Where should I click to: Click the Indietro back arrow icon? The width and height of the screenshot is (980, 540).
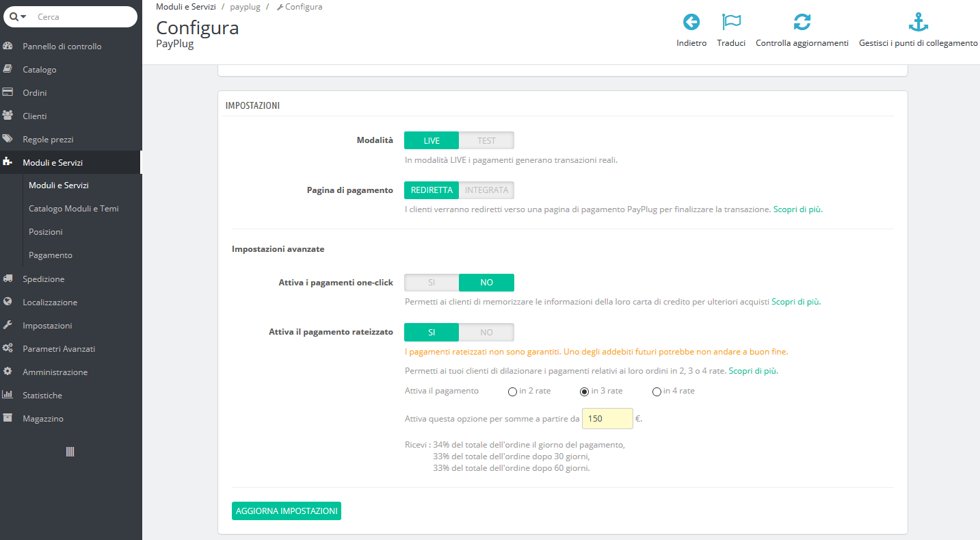pyautogui.click(x=691, y=22)
